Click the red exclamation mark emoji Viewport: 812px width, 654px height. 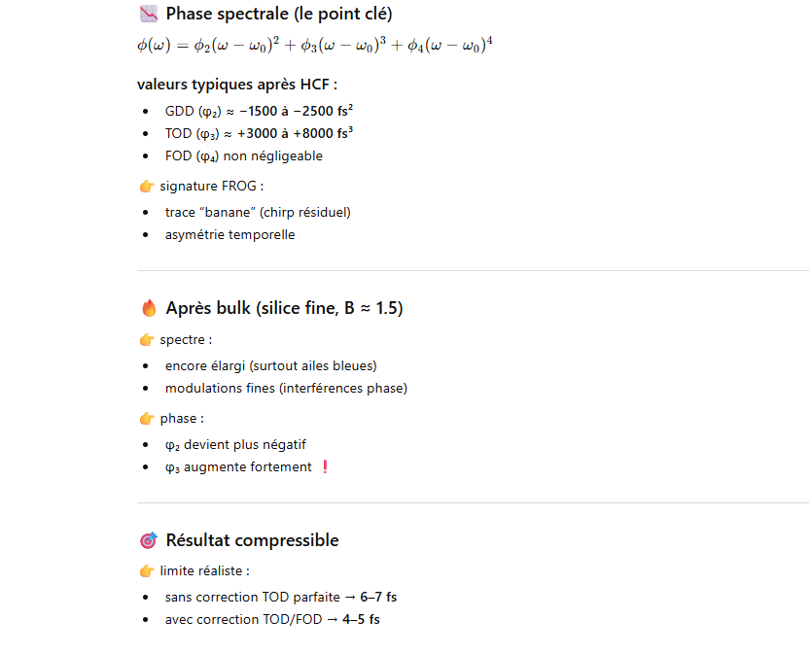[325, 467]
